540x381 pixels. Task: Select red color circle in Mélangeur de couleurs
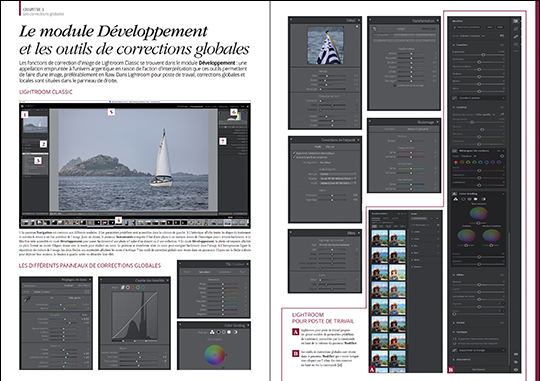pos(456,162)
